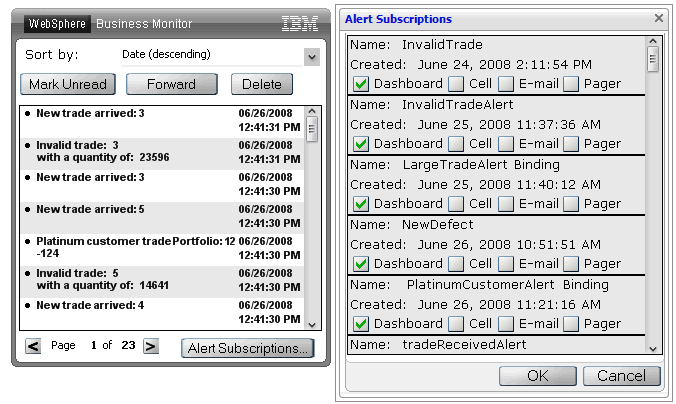Select 'Invalid trade: 5' quantity 14641 alert

[162, 282]
